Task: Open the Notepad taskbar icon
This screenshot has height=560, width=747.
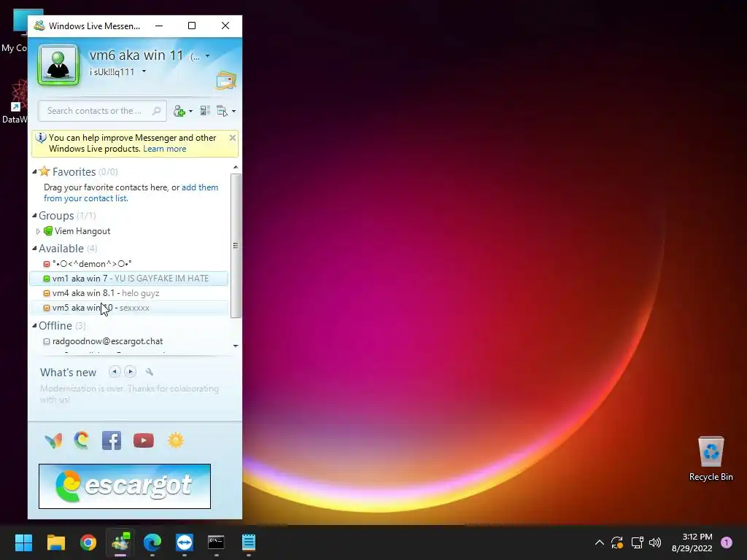Action: coord(249,542)
